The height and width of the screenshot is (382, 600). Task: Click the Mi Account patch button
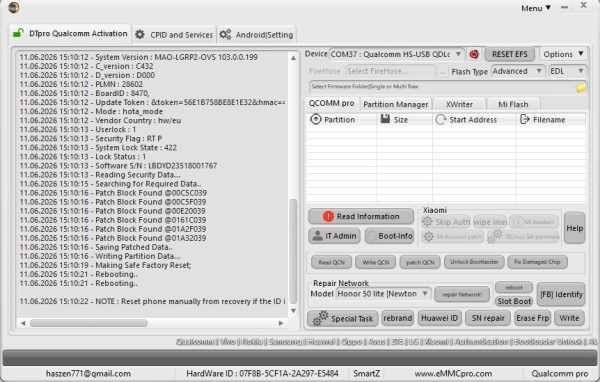pyautogui.click(x=452, y=237)
